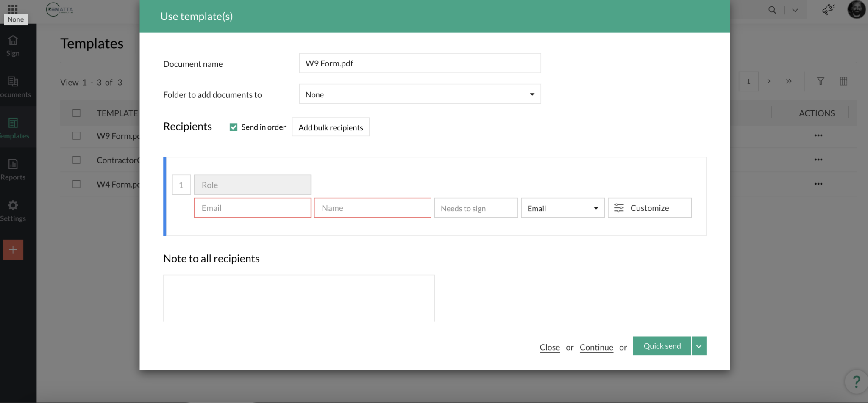Click the manage columns icon near Actions
This screenshot has height=403, width=868.
(x=844, y=81)
